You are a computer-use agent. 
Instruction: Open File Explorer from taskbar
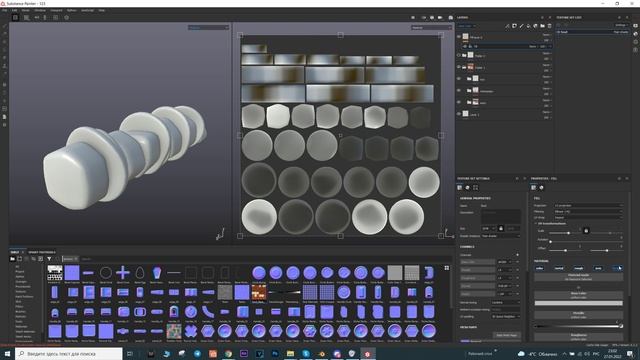click(290, 354)
